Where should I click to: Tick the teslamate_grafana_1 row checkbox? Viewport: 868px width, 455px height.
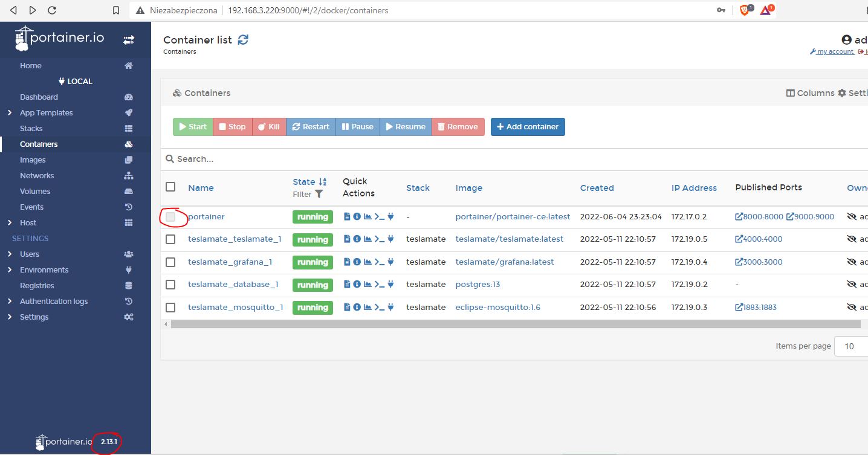[x=170, y=262]
